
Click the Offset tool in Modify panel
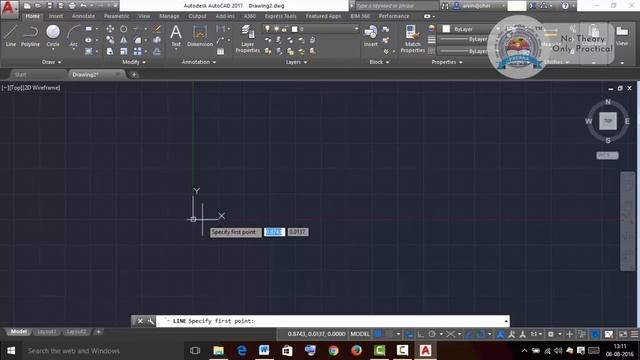(x=157, y=51)
